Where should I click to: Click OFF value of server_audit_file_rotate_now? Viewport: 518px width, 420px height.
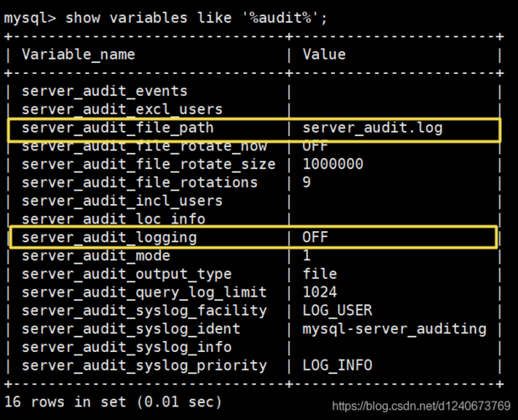[315, 146]
